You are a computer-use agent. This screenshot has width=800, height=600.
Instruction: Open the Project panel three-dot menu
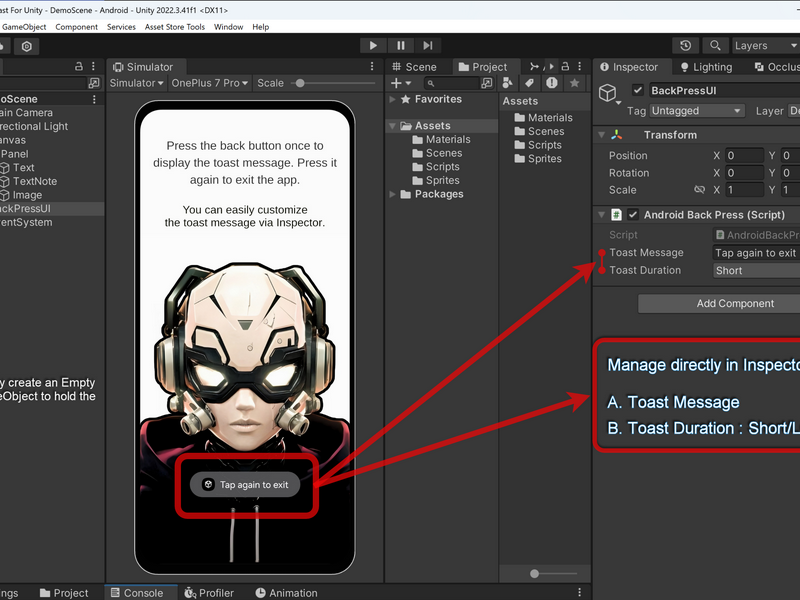pos(580,66)
